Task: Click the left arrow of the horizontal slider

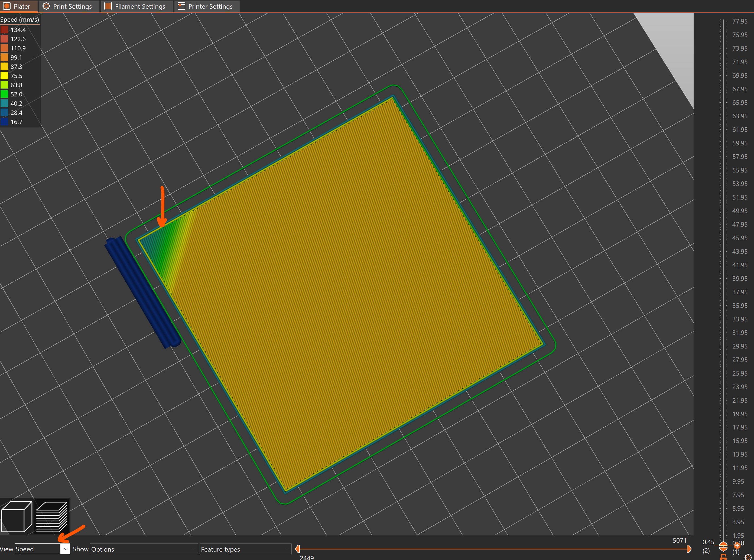Action: tap(298, 549)
